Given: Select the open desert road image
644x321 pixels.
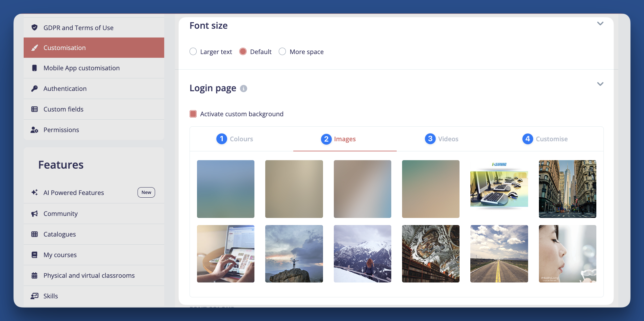Looking at the screenshot, I should [x=499, y=254].
